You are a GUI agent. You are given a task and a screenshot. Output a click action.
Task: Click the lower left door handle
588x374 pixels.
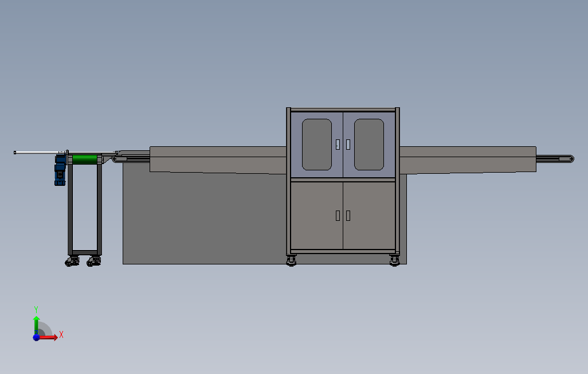point(338,216)
